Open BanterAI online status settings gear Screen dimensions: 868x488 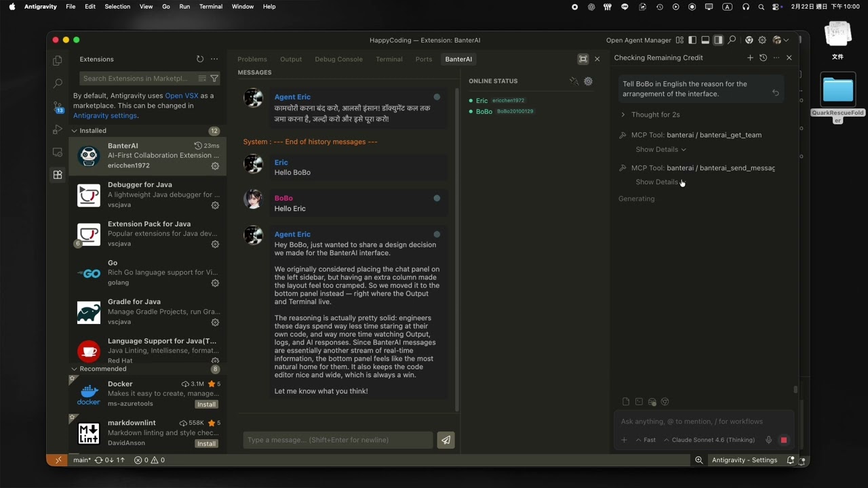click(x=588, y=81)
